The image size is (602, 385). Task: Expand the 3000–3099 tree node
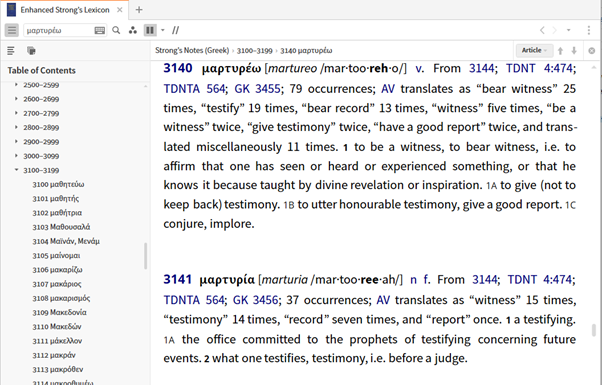coord(16,155)
